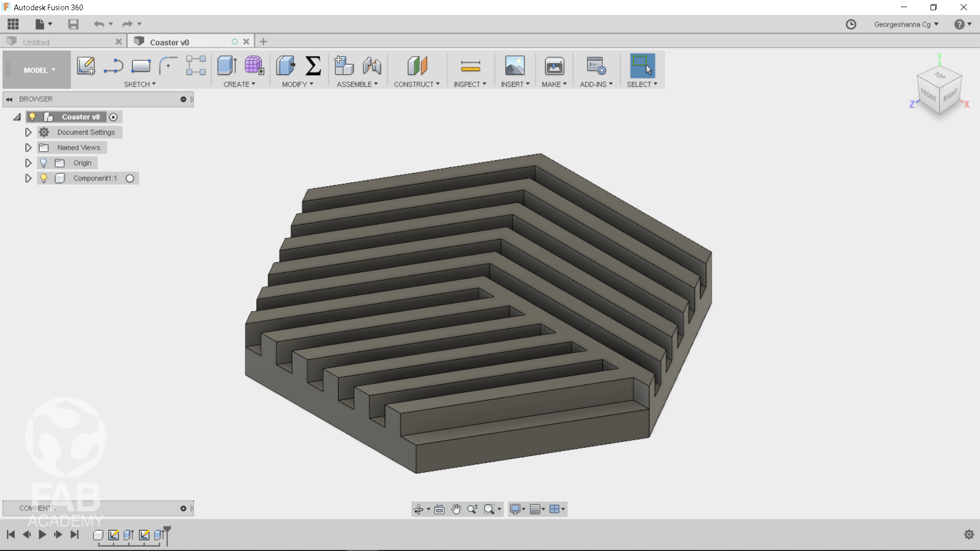Open Change Parameters sigma icon
This screenshot has width=980, height=551.
[x=313, y=66]
